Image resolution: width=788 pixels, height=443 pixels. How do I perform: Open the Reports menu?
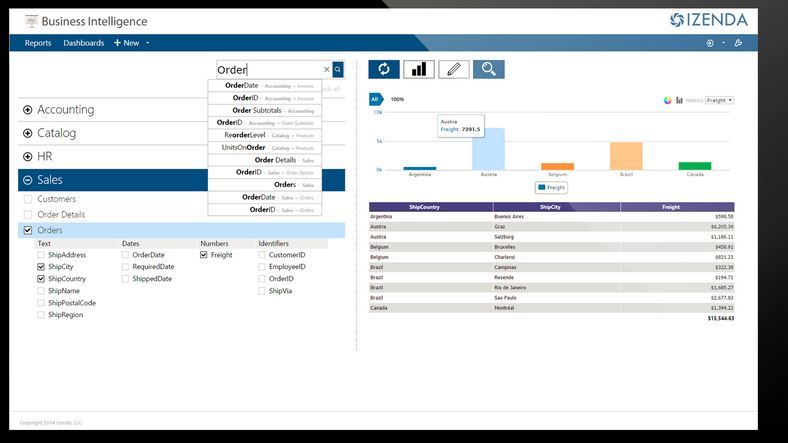(x=38, y=43)
